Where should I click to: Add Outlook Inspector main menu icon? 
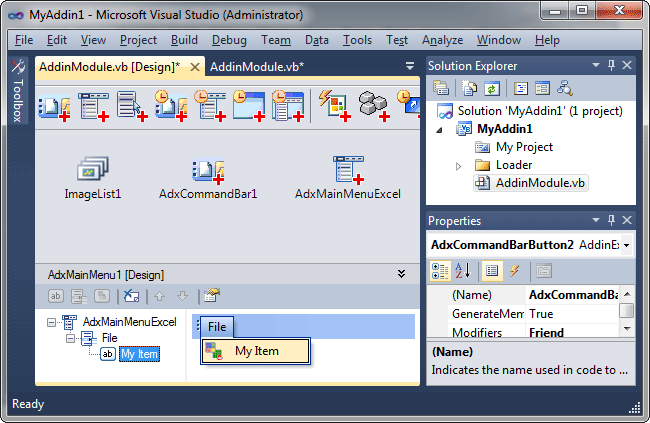click(288, 106)
